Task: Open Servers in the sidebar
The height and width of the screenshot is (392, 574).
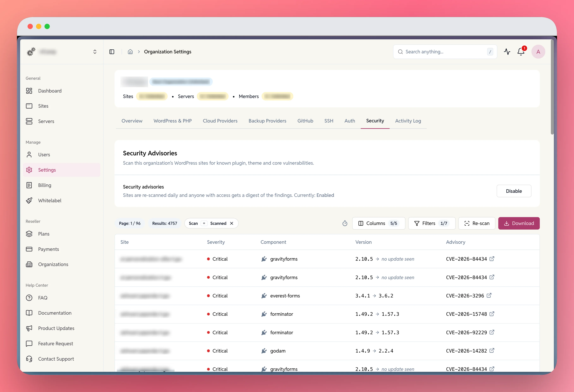Action: [62, 121]
